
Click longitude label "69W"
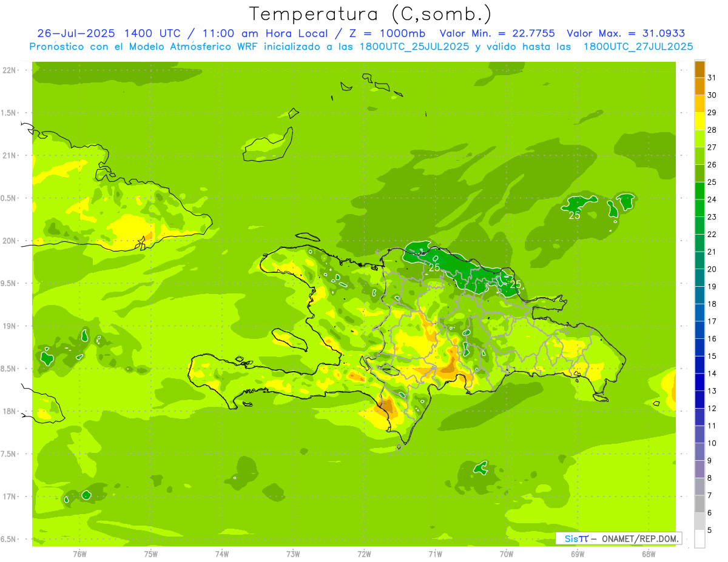578,554
